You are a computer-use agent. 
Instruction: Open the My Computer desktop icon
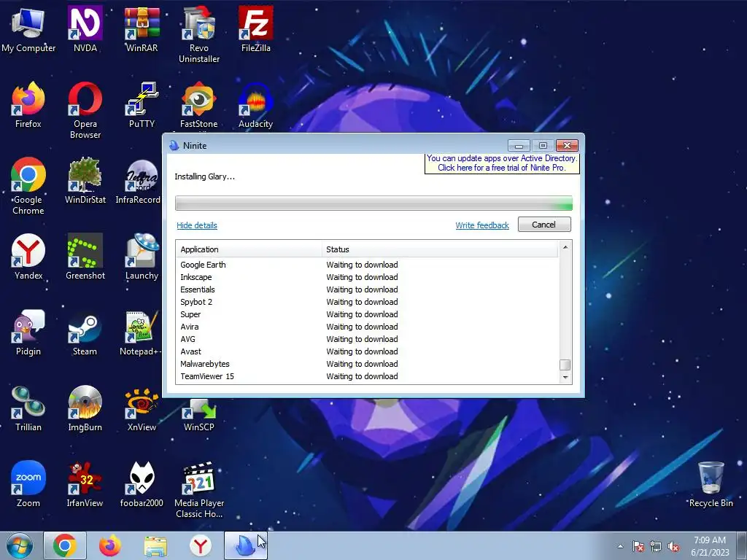[28, 29]
